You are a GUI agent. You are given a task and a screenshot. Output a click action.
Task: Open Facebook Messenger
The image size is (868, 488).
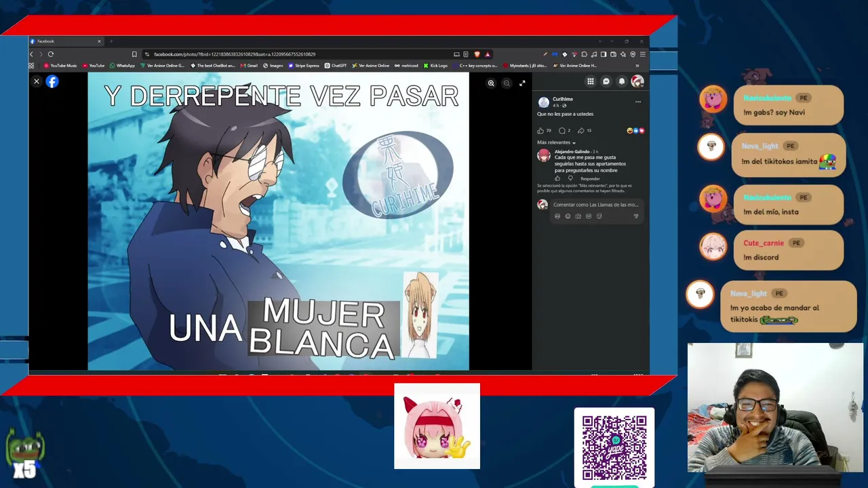pyautogui.click(x=606, y=81)
